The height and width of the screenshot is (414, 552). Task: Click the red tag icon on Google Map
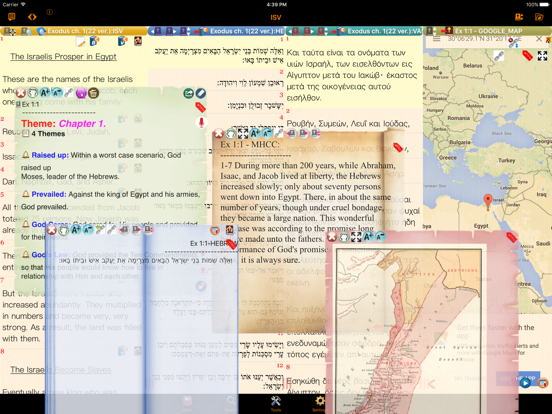click(x=527, y=55)
